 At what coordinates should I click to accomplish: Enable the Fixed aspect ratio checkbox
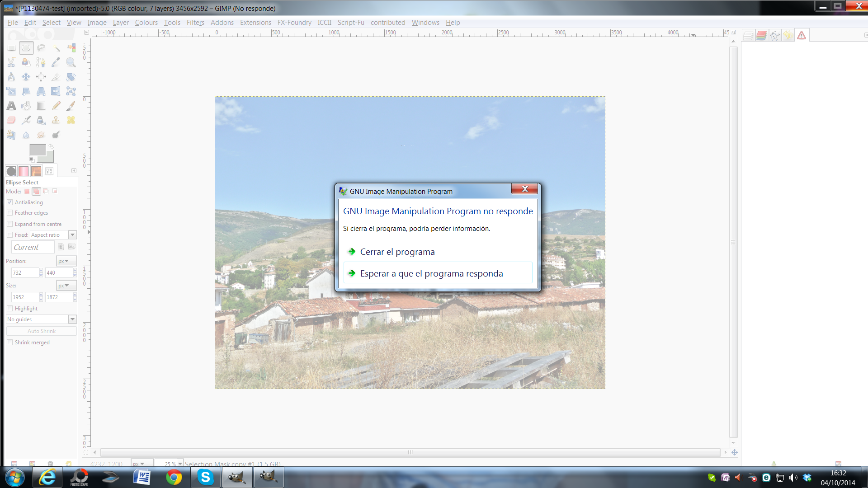(x=10, y=235)
